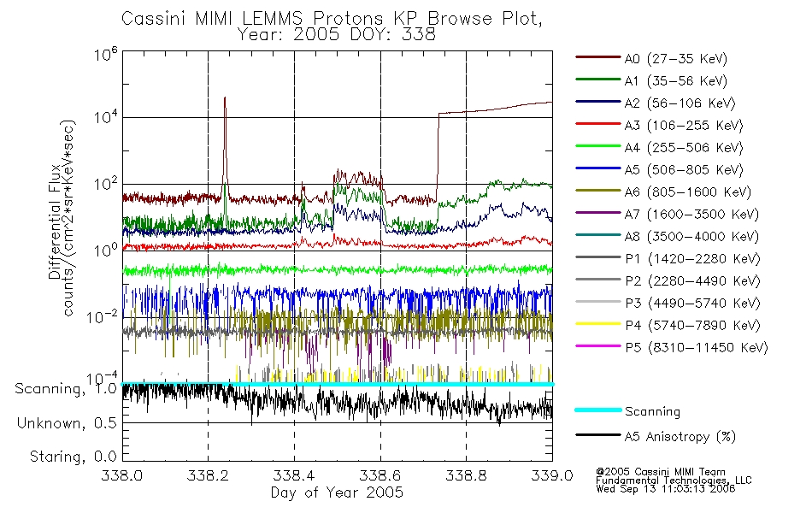The height and width of the screenshot is (513, 812).
Task: Click the A2 (56-106 KeV) legend label
Action: tap(680, 103)
